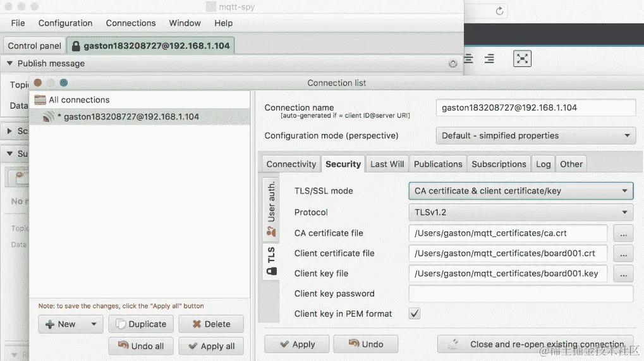Click the Client key file path field
The height and width of the screenshot is (361, 644).
tap(508, 274)
